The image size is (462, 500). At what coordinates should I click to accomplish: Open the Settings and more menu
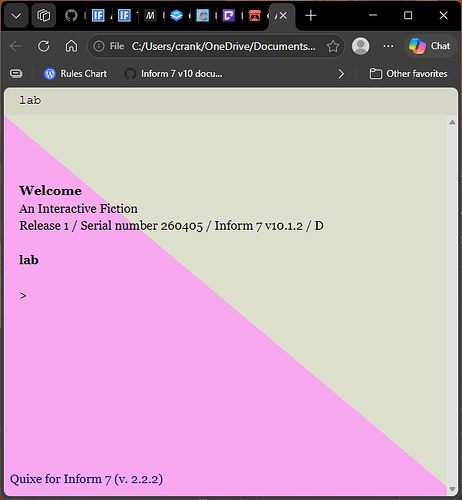tap(388, 46)
